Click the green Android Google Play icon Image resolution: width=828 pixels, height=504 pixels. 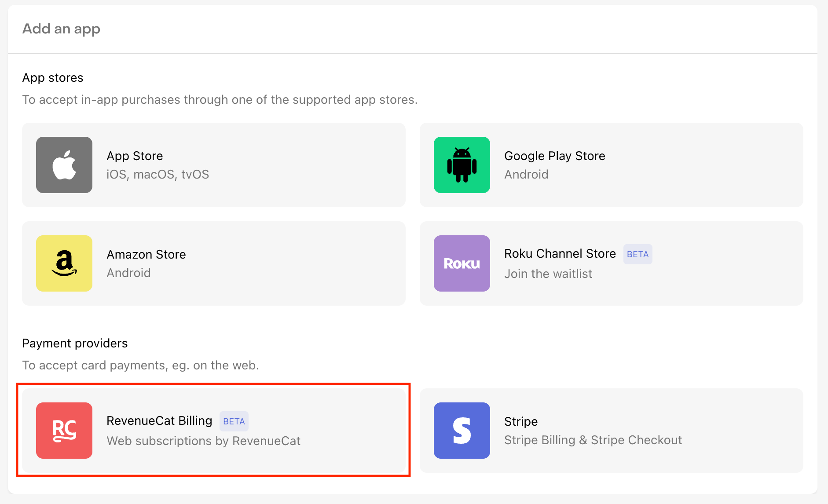pyautogui.click(x=462, y=165)
